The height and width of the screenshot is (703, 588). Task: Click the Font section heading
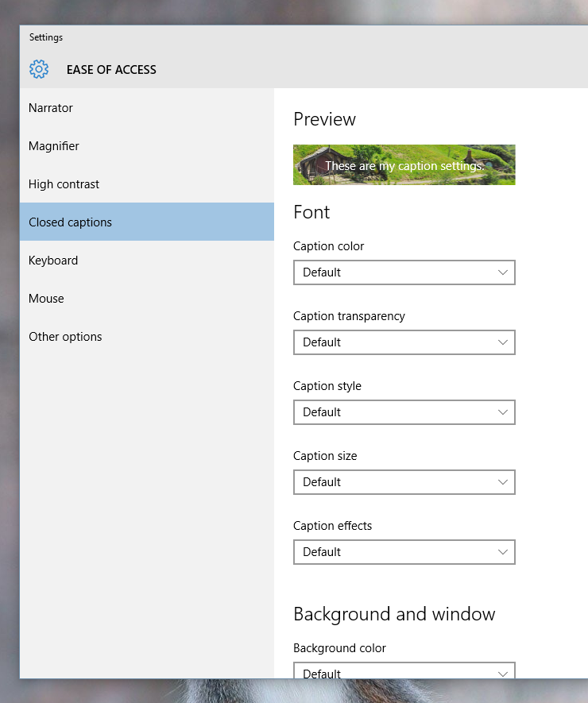tap(311, 212)
